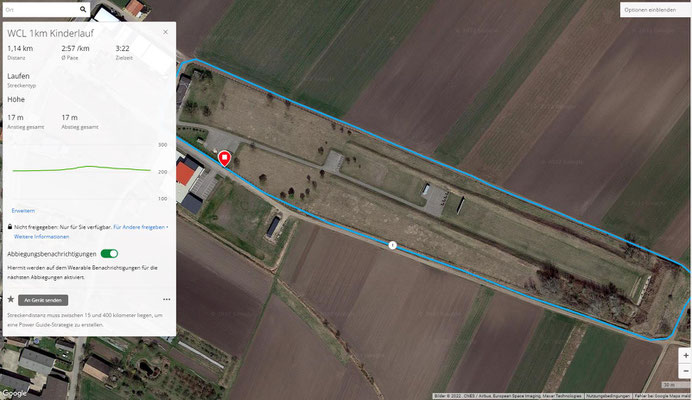Mark course as favorite with star icon

11,299
